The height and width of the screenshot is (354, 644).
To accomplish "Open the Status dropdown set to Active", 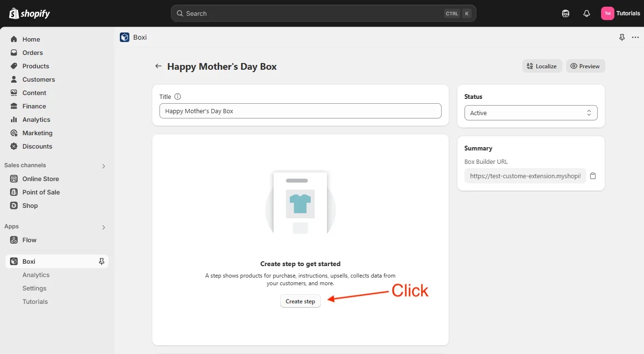I will [x=530, y=113].
